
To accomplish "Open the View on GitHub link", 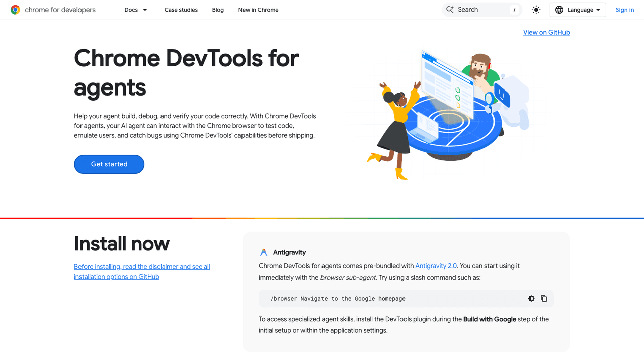I will coord(546,32).
